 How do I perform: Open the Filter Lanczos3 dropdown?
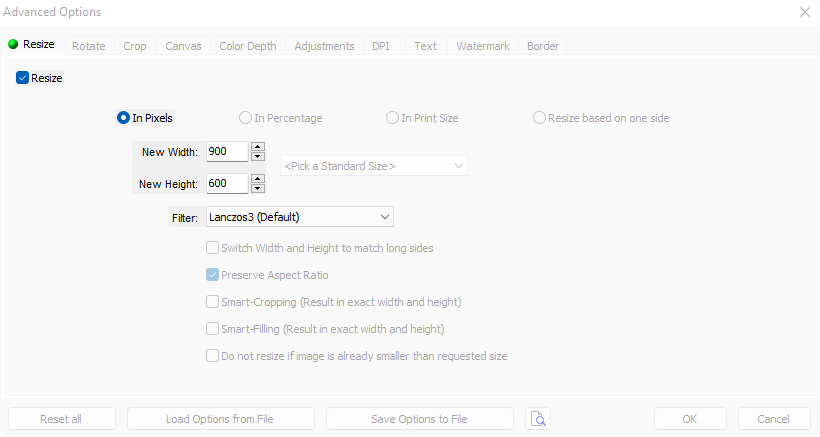click(300, 217)
